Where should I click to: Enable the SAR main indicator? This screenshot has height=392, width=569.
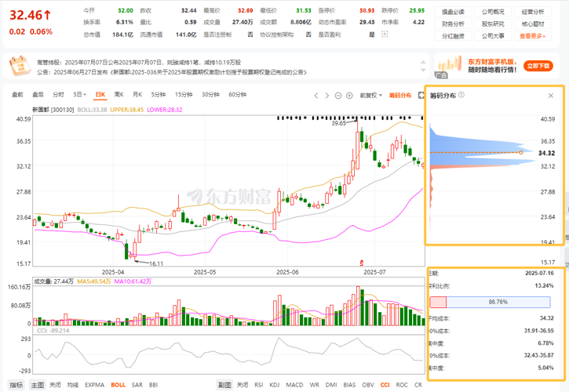click(137, 385)
